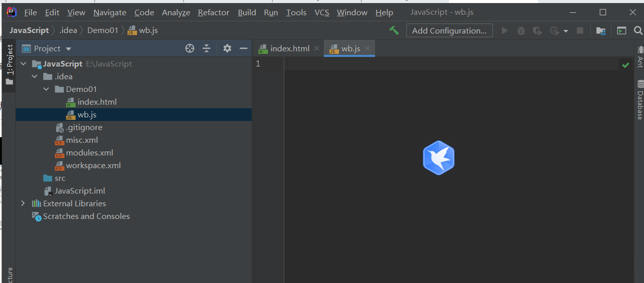Select .gitignore in the project tree
The image size is (644, 283).
point(133,127)
